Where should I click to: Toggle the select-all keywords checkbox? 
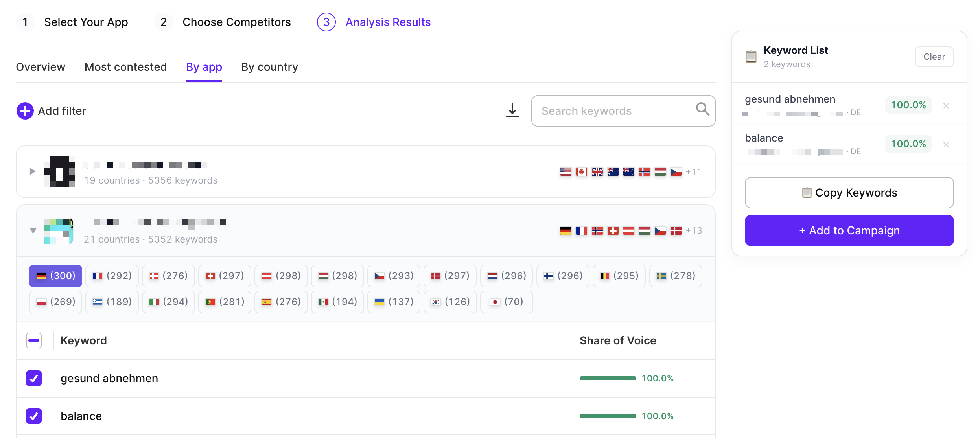click(33, 340)
